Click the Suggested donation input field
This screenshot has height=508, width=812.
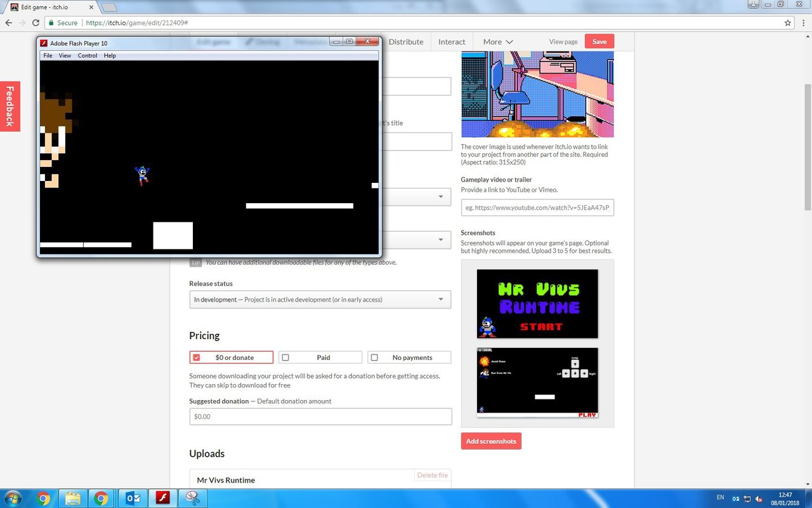[x=320, y=417]
